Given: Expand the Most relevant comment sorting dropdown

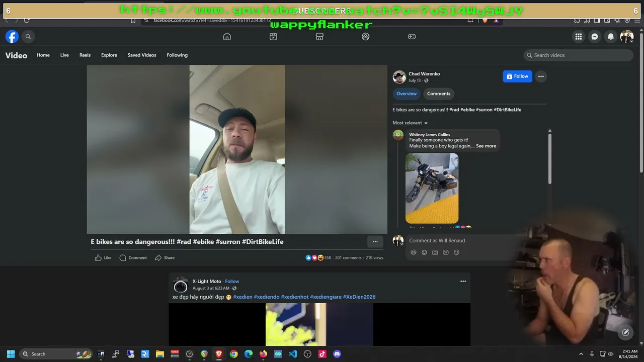Looking at the screenshot, I should click(x=410, y=123).
